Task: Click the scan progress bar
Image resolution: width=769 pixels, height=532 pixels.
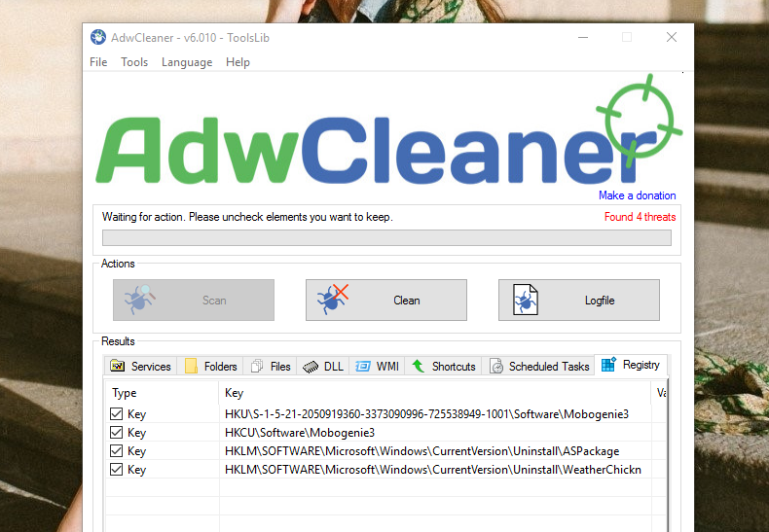Action: click(x=386, y=237)
